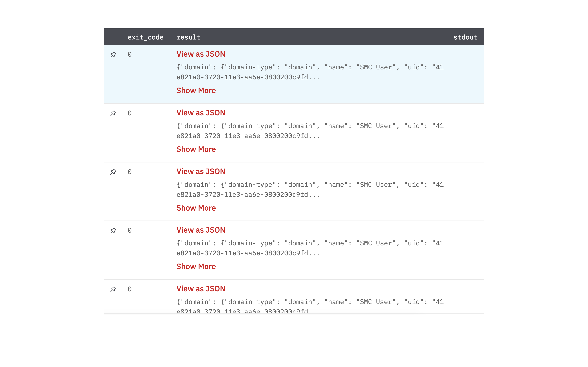Open View as JSON in fifth row
This screenshot has height=367, width=588.
[x=201, y=289]
